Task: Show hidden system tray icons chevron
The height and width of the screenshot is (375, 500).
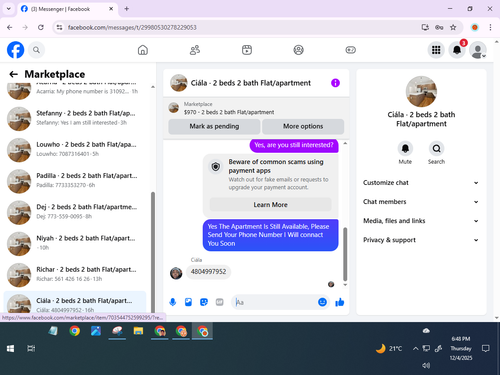Action: (415, 349)
